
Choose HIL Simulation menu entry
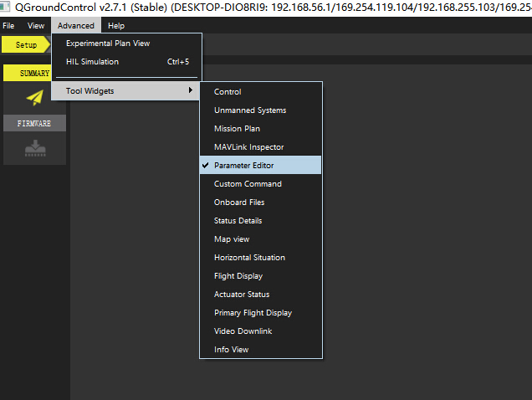(x=127, y=62)
